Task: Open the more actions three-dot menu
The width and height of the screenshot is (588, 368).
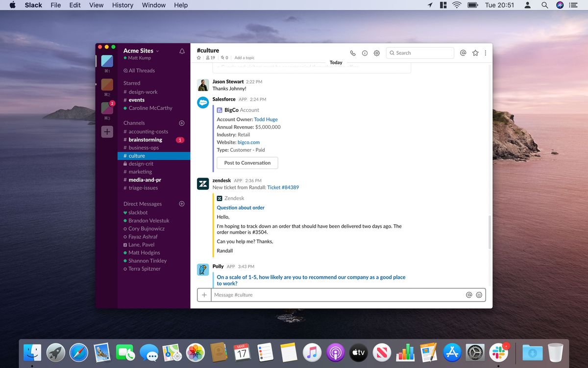Action: pos(485,53)
